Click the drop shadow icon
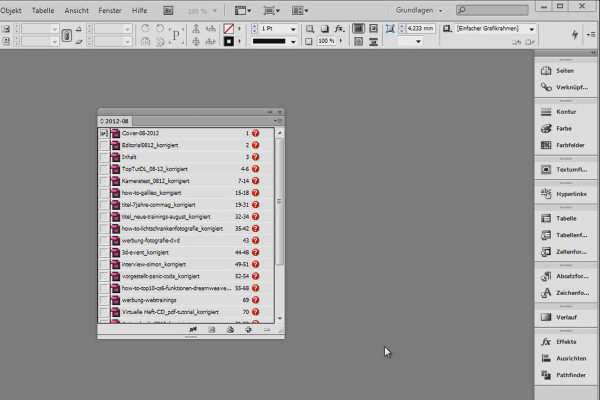The image size is (600, 400). click(x=324, y=29)
